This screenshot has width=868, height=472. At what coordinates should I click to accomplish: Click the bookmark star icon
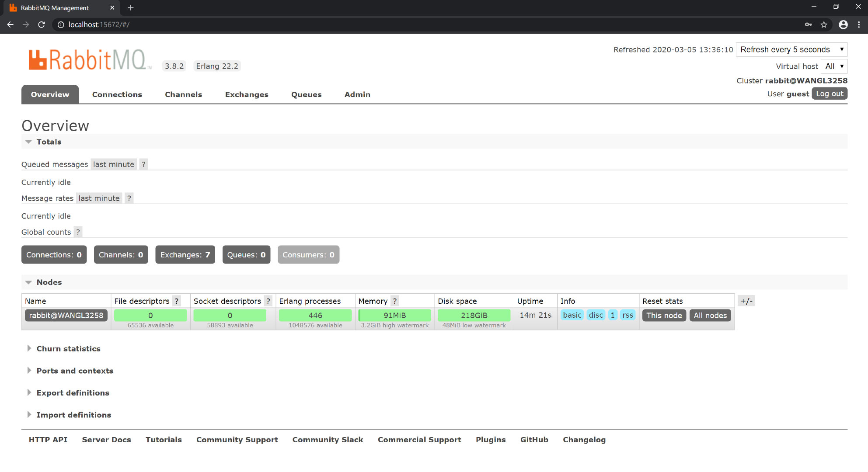coord(824,24)
